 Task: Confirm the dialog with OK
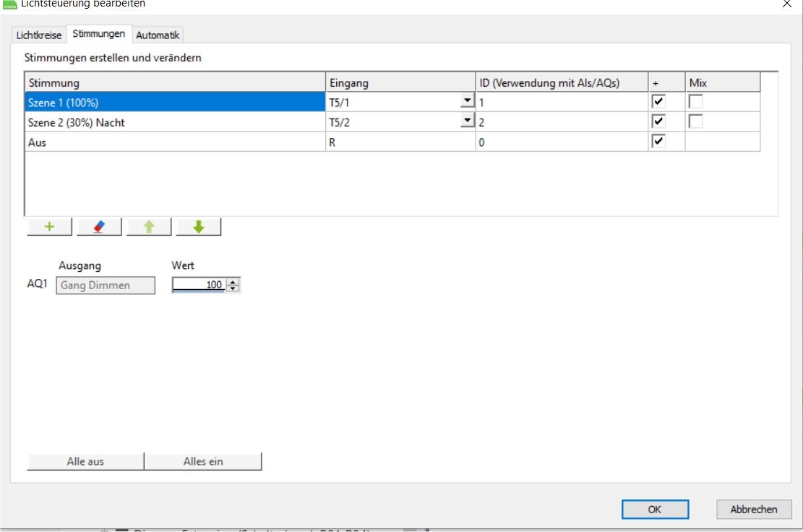pos(655,510)
